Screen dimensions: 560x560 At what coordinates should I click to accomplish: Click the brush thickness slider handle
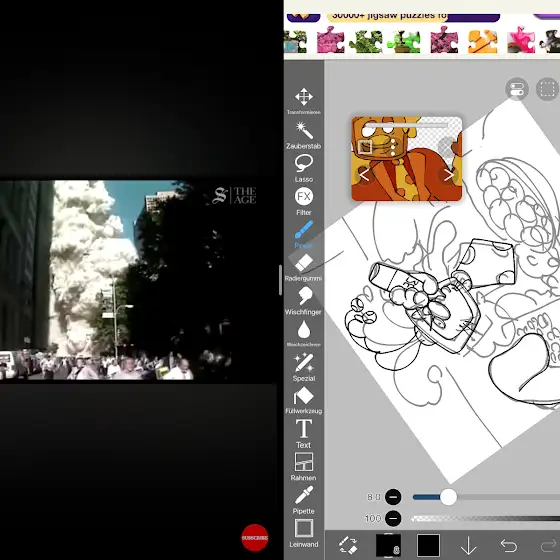(x=448, y=497)
